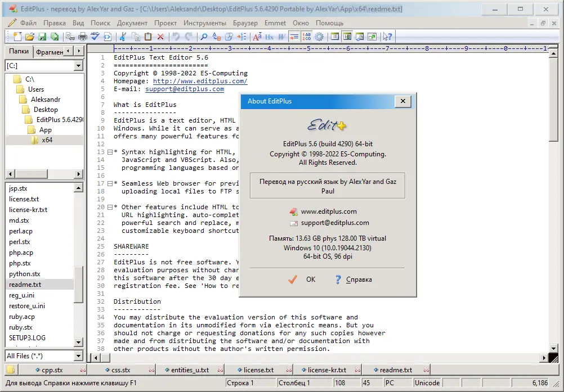The image size is (564, 392).
Task: Toggle line numbers with the 1AB 2CD icon
Action: coord(307,37)
